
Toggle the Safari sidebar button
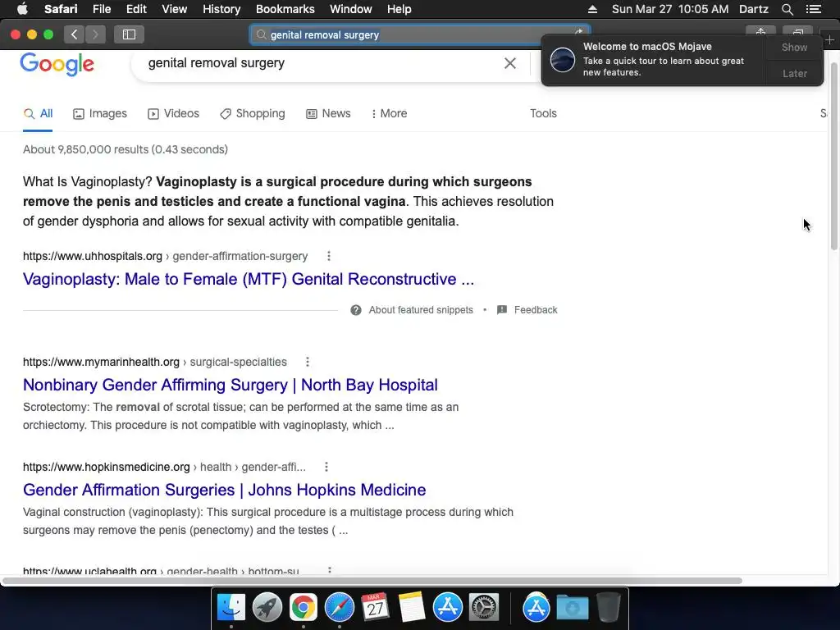[129, 34]
